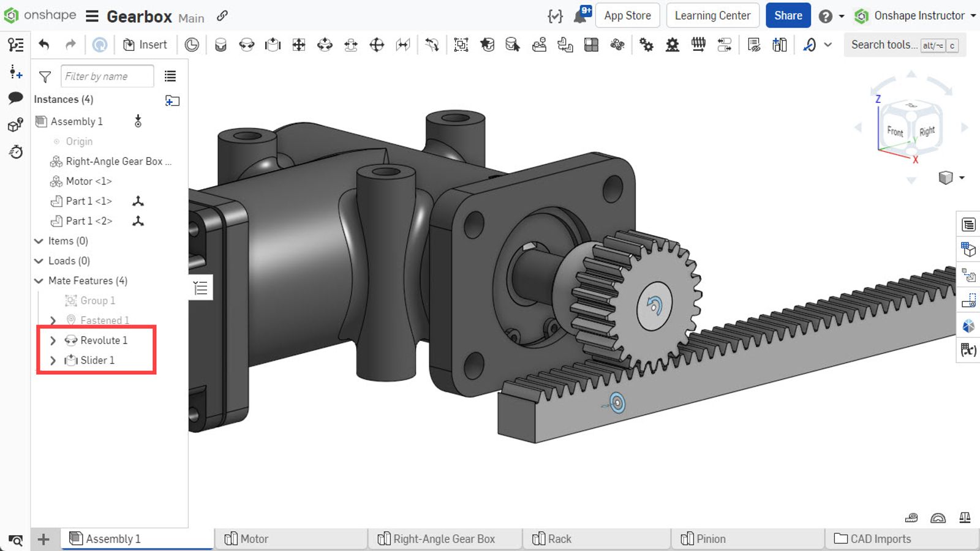The width and height of the screenshot is (980, 551).
Task: Collapse the Mate Features section
Action: click(x=39, y=280)
